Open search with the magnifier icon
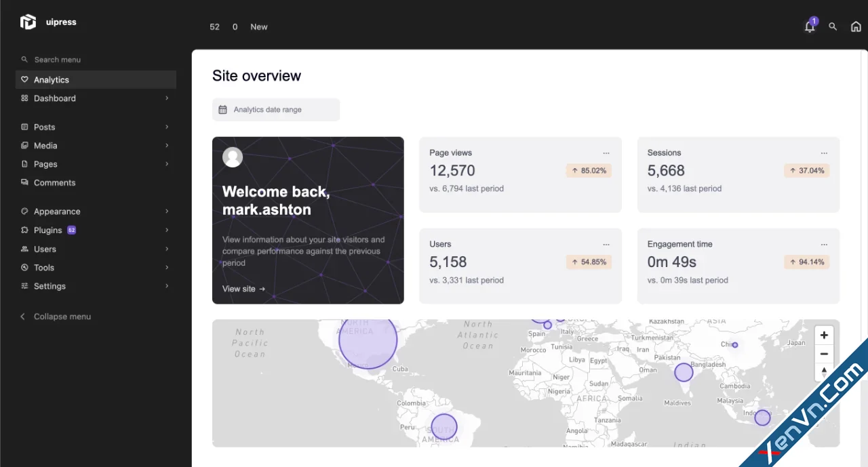Screen dimensions: 868x467 [833, 26]
